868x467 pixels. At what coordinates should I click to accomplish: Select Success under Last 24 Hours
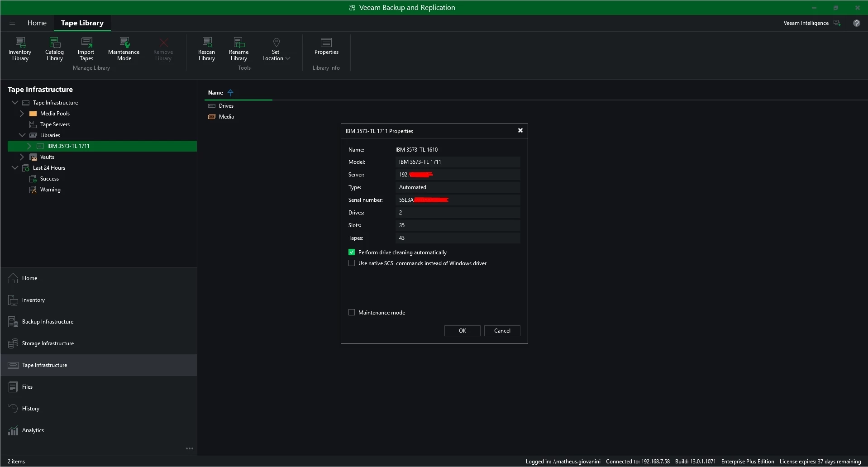click(x=49, y=179)
